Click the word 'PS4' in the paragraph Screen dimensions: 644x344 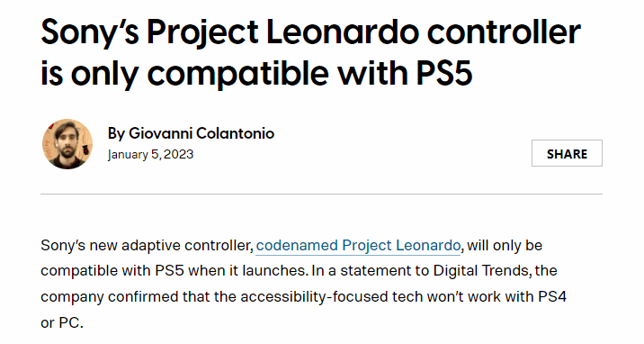[x=552, y=296]
